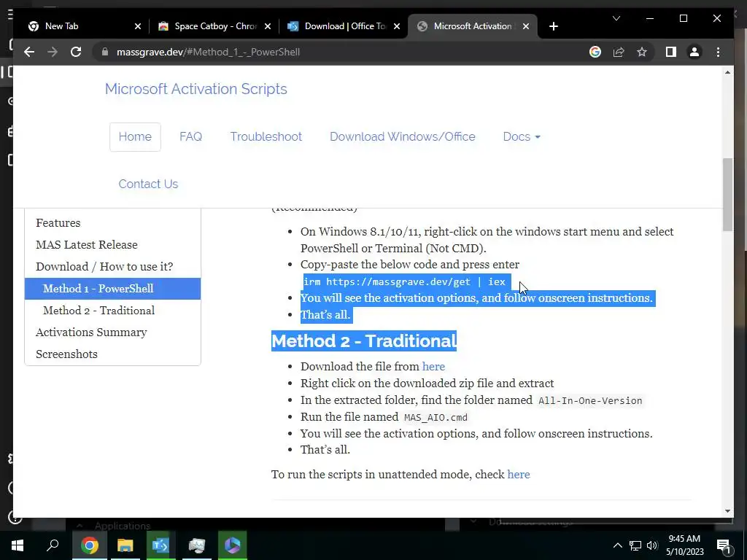The width and height of the screenshot is (747, 560).
Task: Go back using the browser back arrow
Action: click(29, 52)
